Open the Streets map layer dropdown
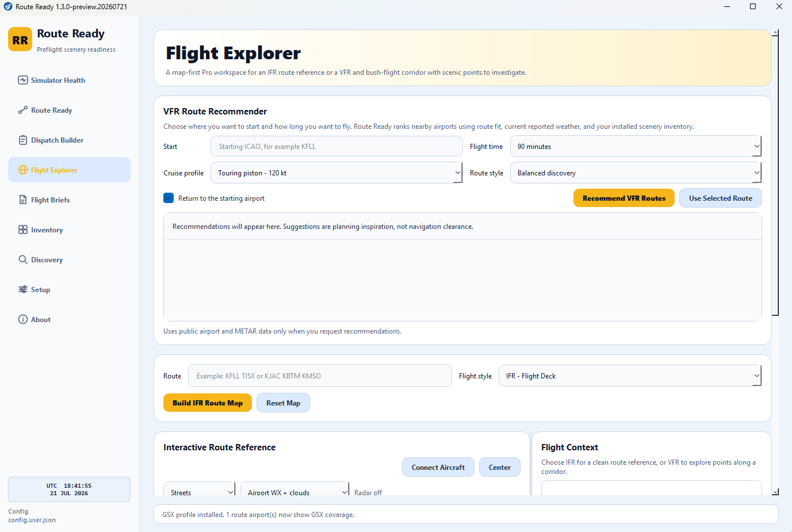This screenshot has height=532, width=792. click(x=199, y=490)
